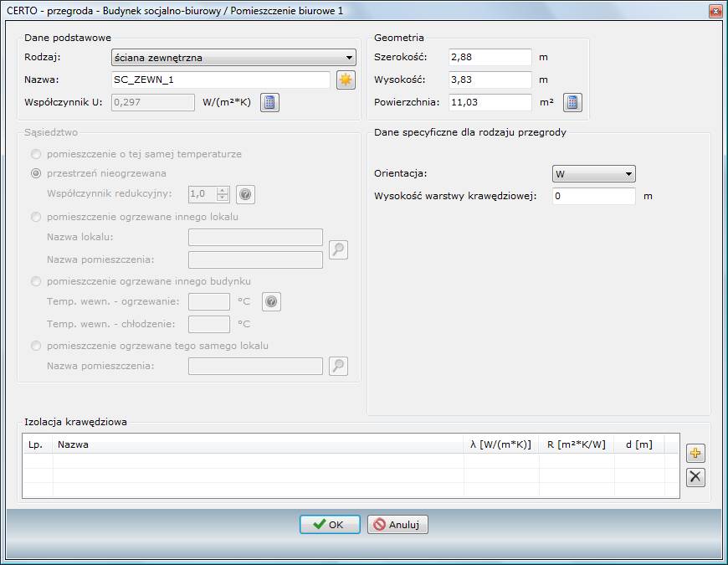Click the Szerokość input field
Image resolution: width=728 pixels, height=565 pixels.
490,57
